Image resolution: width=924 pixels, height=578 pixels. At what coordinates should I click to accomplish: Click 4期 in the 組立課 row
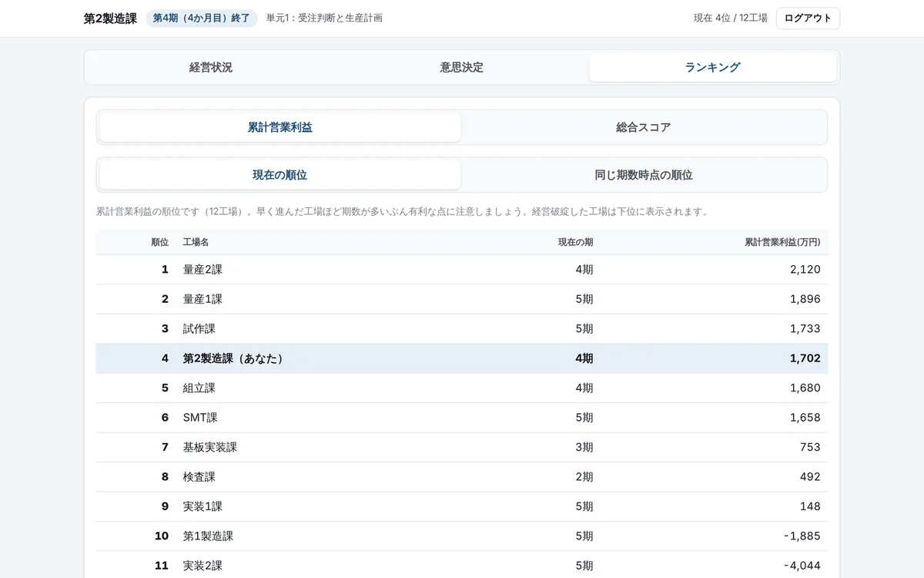tap(584, 388)
